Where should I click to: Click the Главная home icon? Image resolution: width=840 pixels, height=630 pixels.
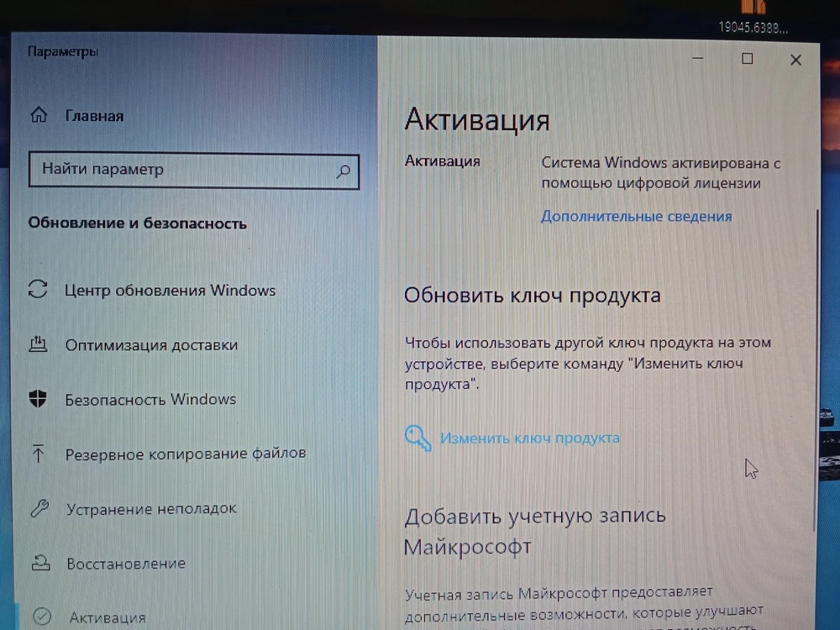click(39, 116)
